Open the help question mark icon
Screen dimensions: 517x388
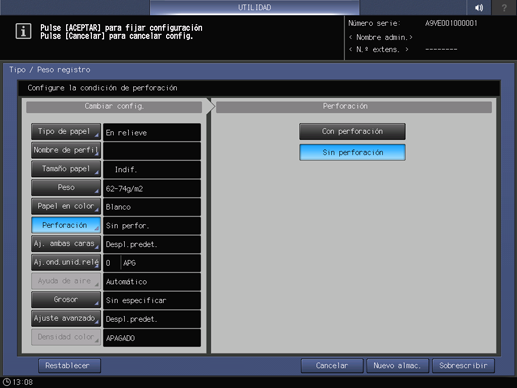tap(504, 7)
